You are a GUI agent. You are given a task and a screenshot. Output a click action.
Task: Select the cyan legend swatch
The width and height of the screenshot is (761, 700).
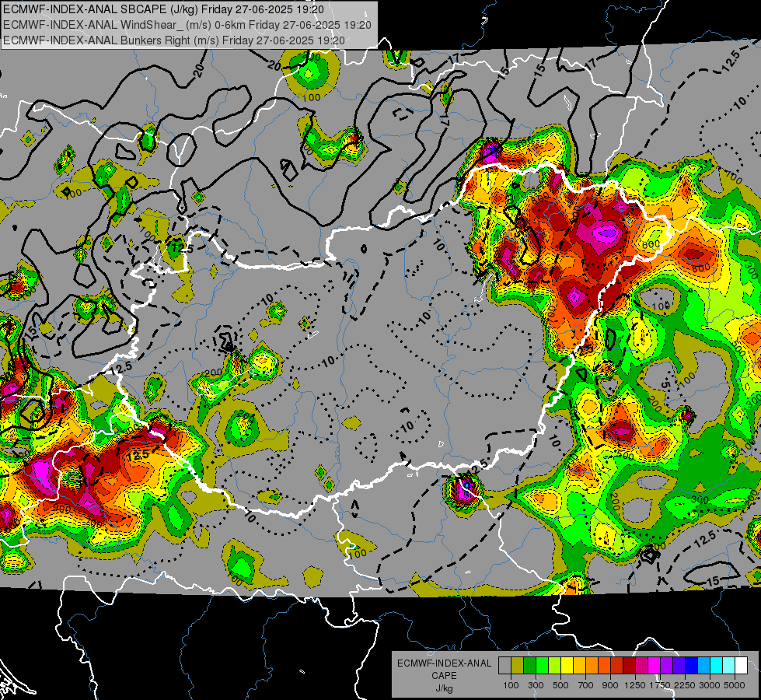point(717,665)
